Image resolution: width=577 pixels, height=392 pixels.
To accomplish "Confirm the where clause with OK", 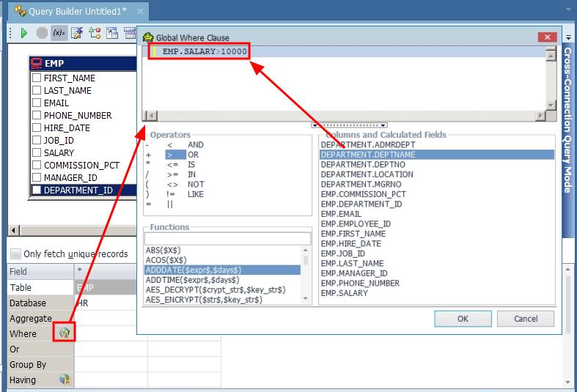I will tap(463, 319).
